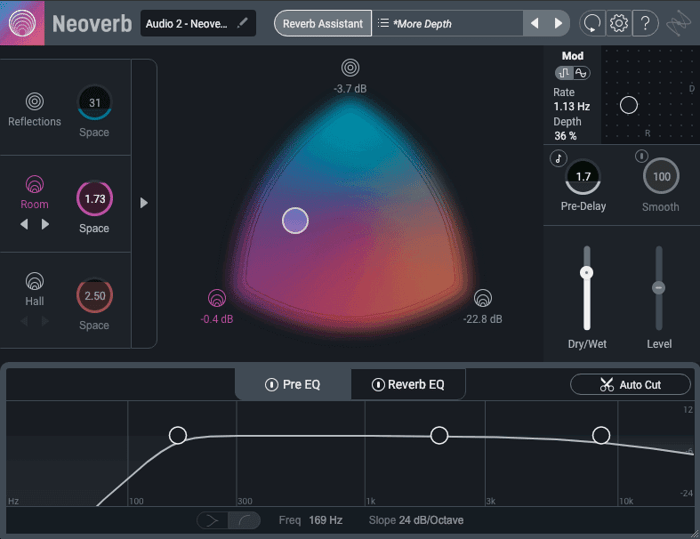The height and width of the screenshot is (539, 700).
Task: Switch to the Pre EQ tab
Action: [x=293, y=384]
